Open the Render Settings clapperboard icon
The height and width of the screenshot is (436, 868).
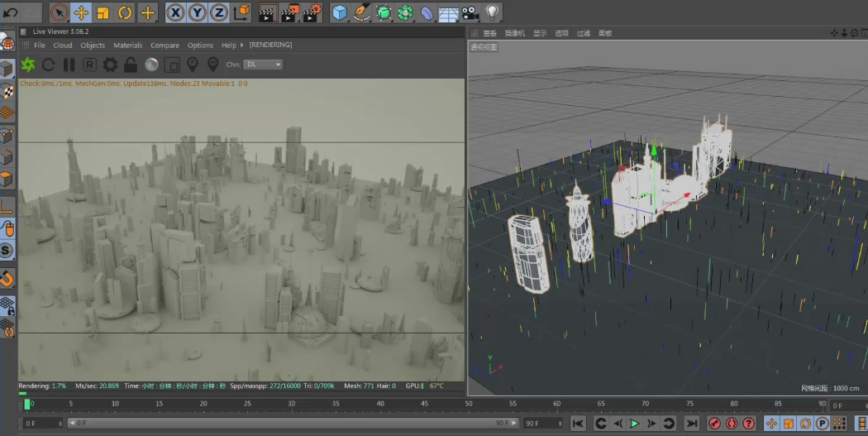click(x=312, y=12)
